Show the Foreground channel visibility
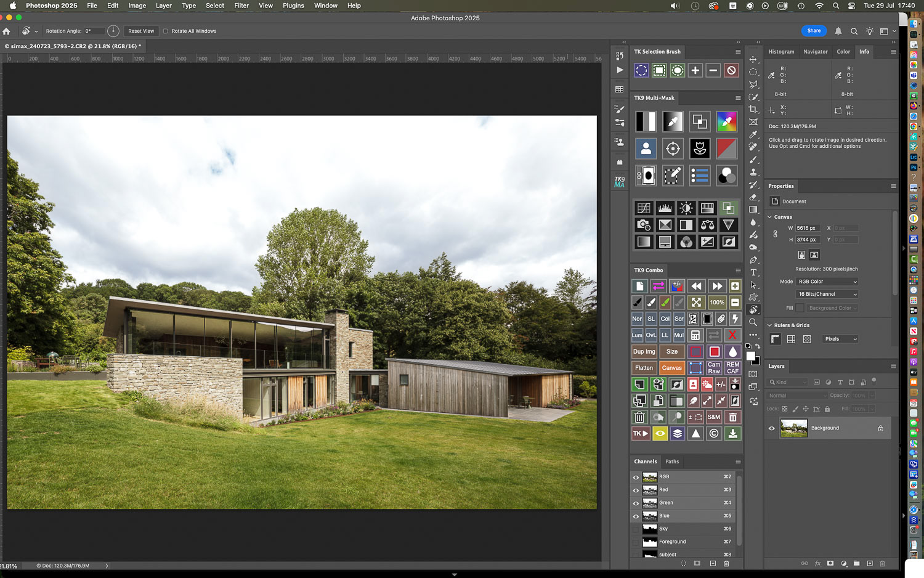 (x=636, y=542)
